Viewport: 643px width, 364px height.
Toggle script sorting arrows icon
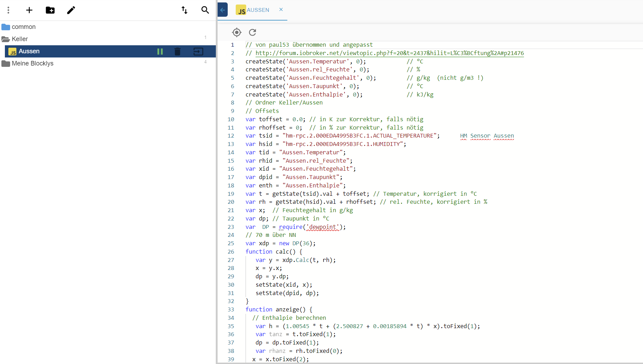184,10
